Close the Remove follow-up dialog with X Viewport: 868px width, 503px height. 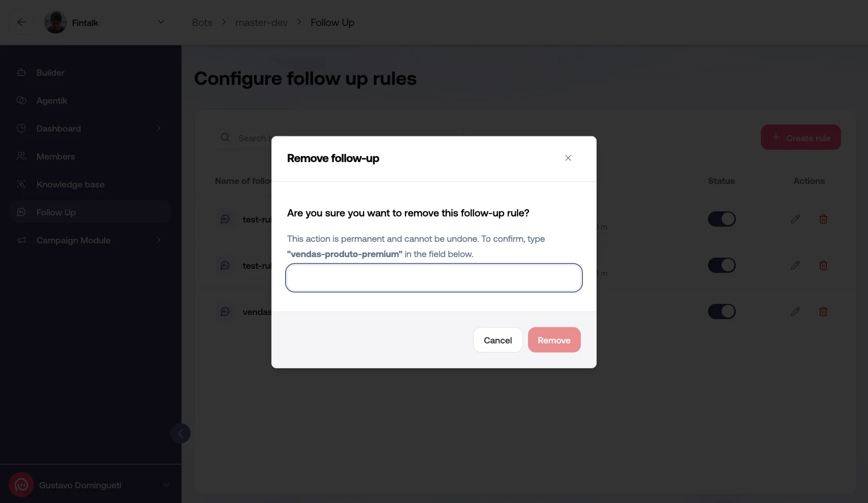(x=568, y=158)
